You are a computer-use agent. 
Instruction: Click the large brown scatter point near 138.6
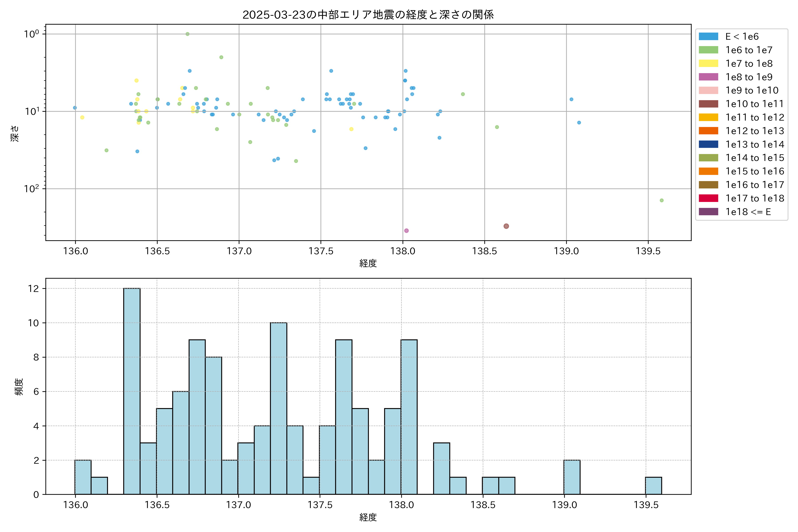click(x=506, y=226)
